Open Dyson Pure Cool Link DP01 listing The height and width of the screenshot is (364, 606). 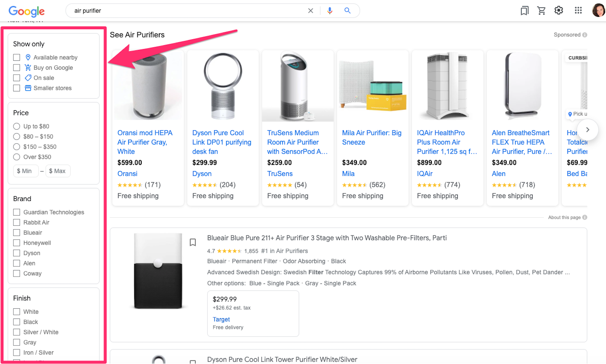click(x=222, y=142)
